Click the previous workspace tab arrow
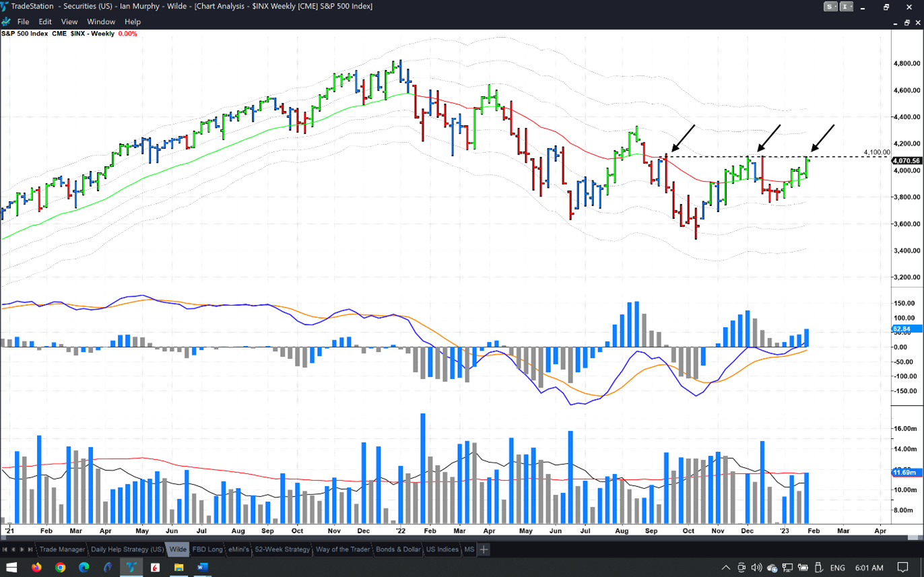Viewport: 924px width, 577px height. [x=13, y=549]
